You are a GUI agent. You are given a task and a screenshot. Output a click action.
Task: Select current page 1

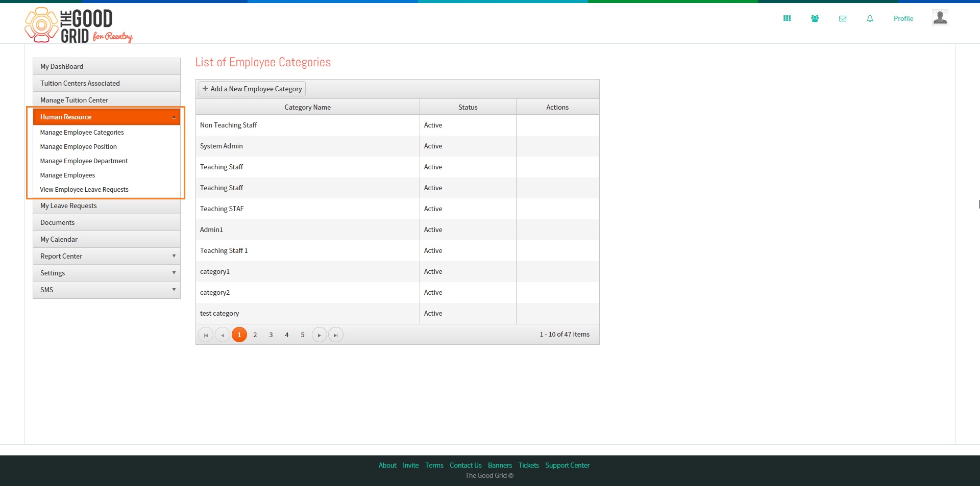pyautogui.click(x=239, y=335)
